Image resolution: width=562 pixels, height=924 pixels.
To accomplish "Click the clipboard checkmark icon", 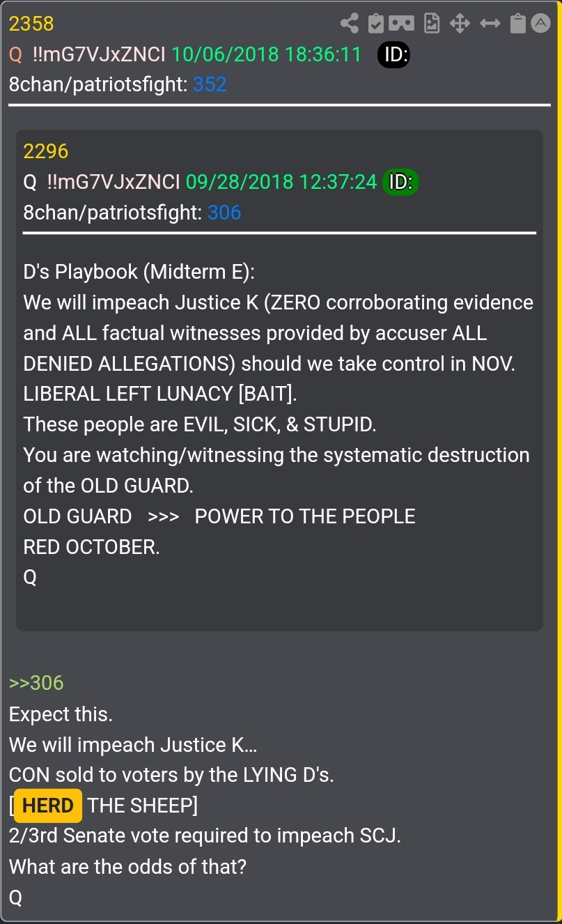I will click(375, 24).
